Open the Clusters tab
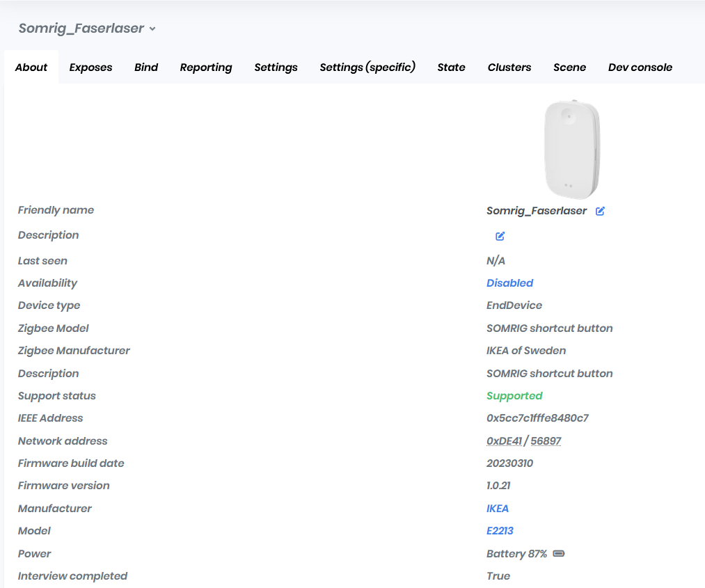The height and width of the screenshot is (588, 705). 509,67
